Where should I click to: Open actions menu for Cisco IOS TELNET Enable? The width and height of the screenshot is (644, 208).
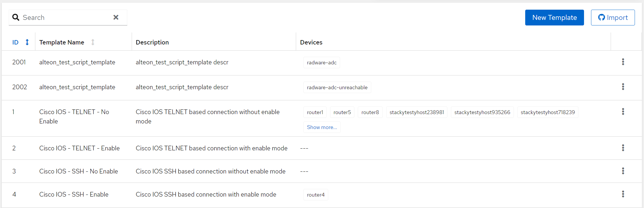tap(623, 148)
